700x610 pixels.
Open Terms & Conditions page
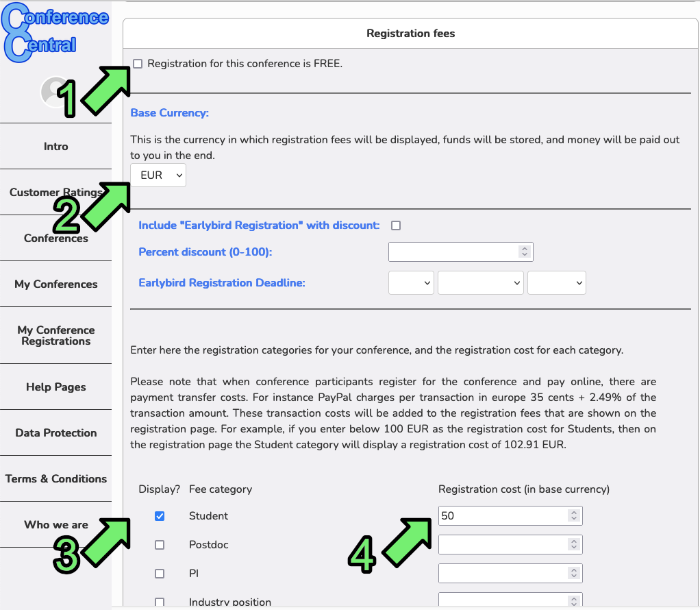[55, 478]
